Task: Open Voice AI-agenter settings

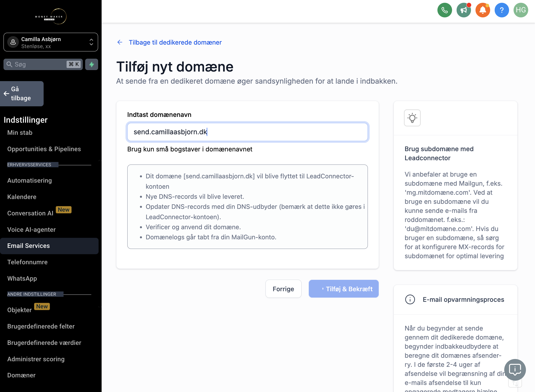Action: [32, 230]
